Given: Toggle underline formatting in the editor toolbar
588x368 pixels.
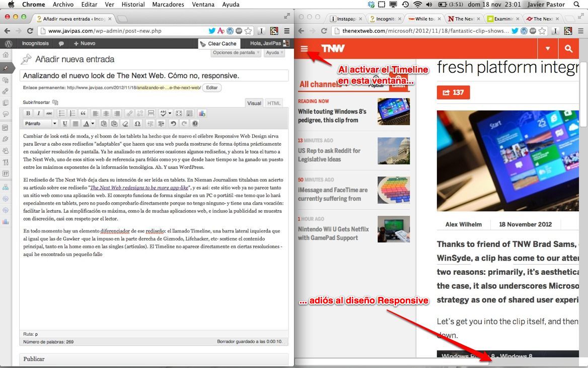Looking at the screenshot, I should click(65, 123).
